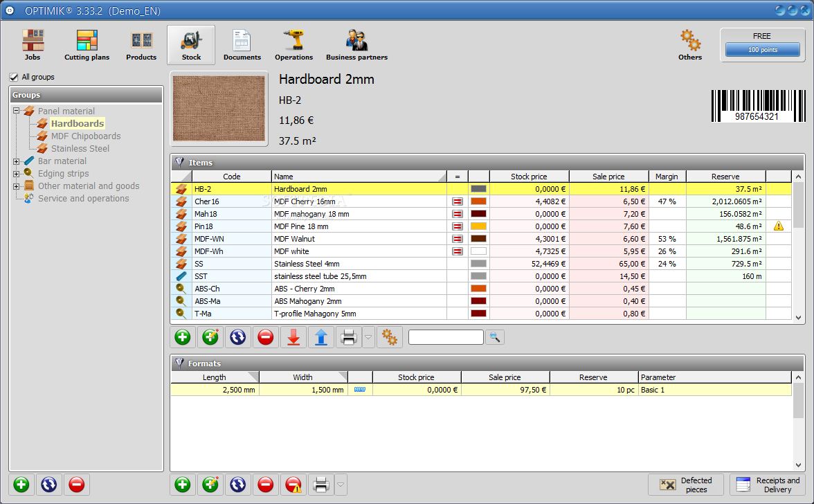The image size is (814, 504).
Task: Expand the Edging strips group
Action: [x=16, y=174]
